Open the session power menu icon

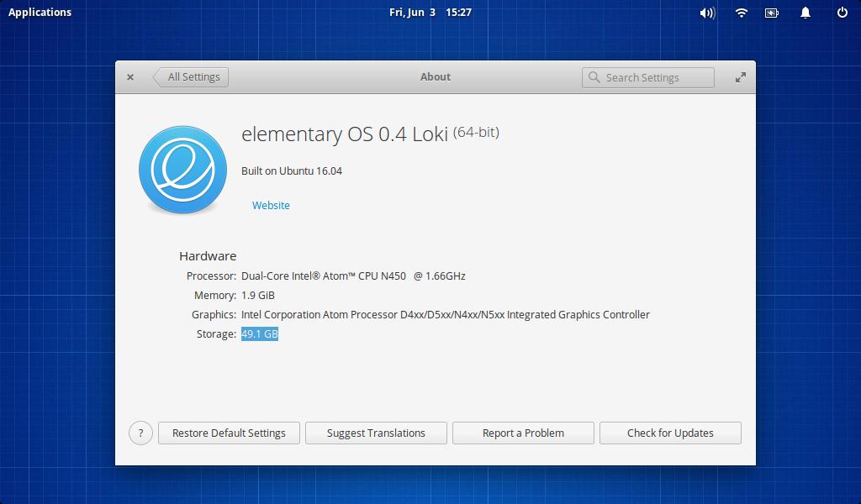[x=842, y=12]
